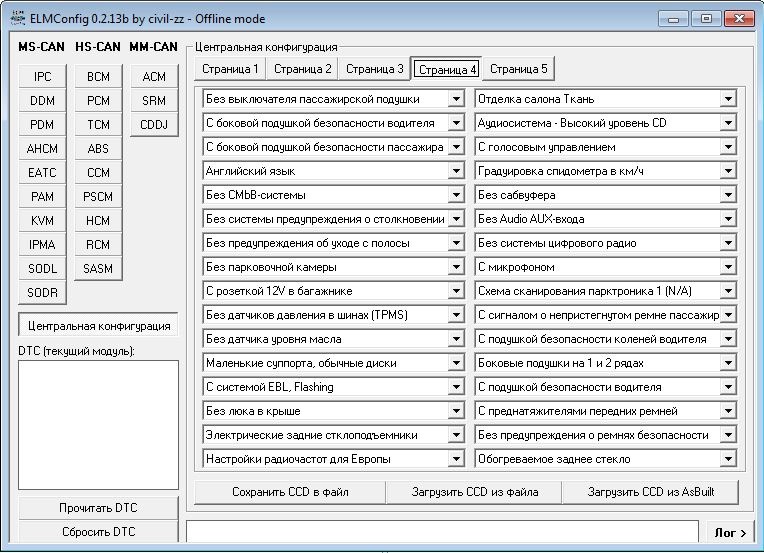Expand С системой EBL, Flashing dropdown
The image size is (764, 553).
pyautogui.click(x=333, y=387)
